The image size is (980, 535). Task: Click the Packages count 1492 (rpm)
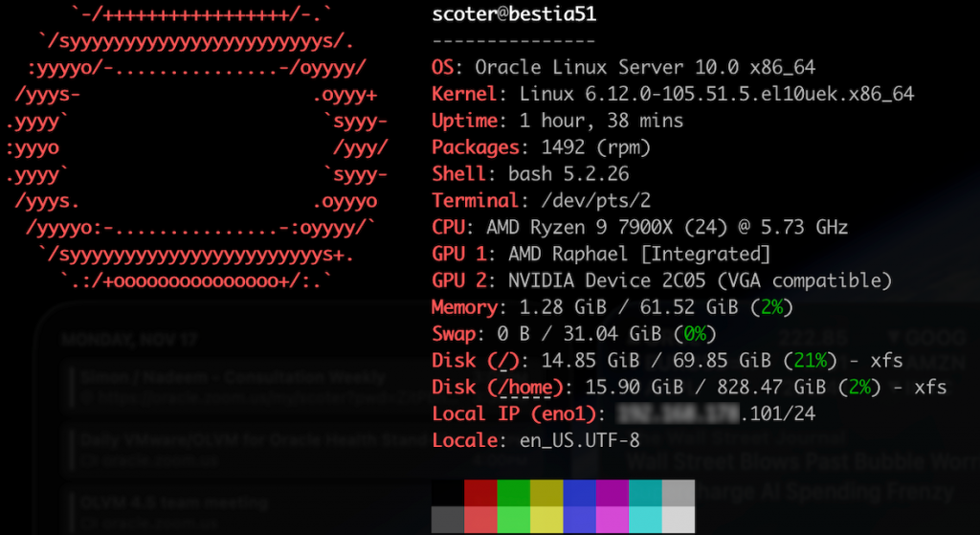[595, 147]
